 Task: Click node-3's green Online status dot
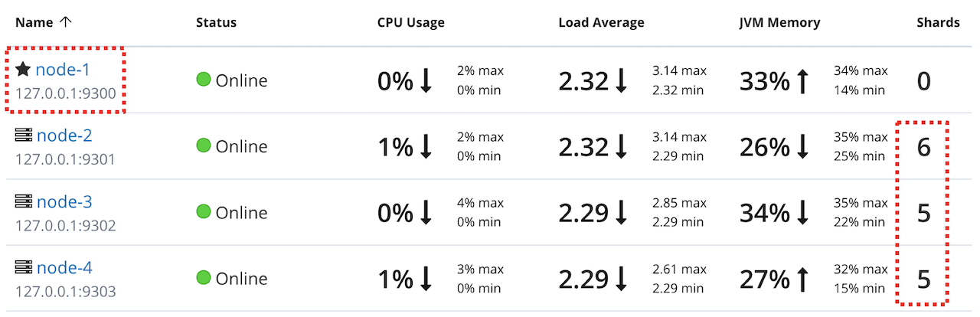(204, 211)
